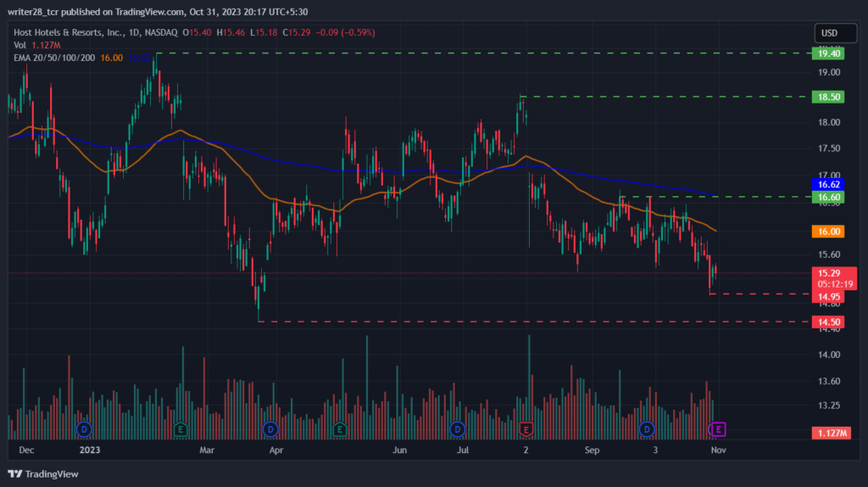
Task: Click the Host Hotels & Resorts symbol title
Action: [95, 33]
